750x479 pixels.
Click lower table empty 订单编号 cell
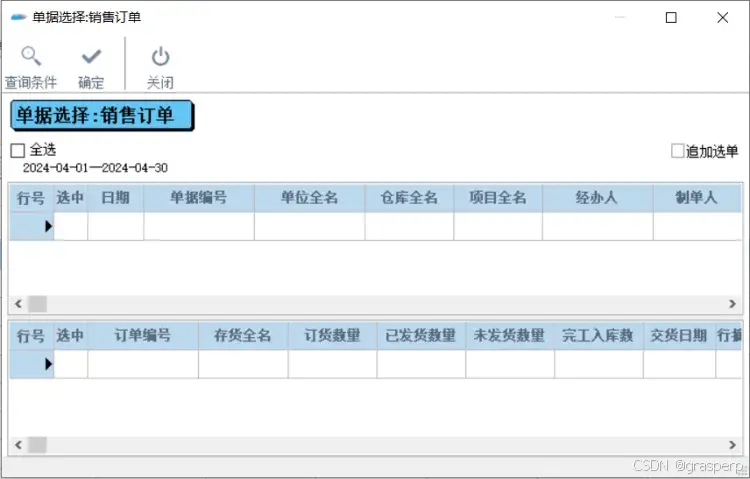(143, 364)
